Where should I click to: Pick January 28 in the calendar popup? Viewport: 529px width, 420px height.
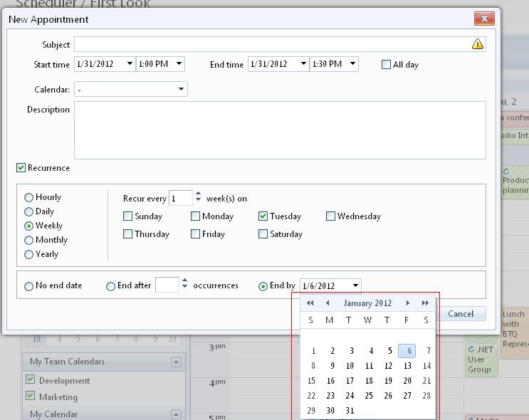click(426, 395)
